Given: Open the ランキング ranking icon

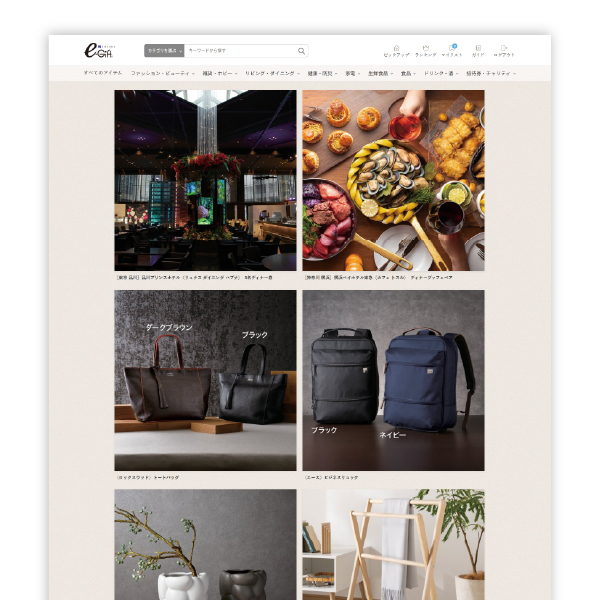Looking at the screenshot, I should pos(425,51).
